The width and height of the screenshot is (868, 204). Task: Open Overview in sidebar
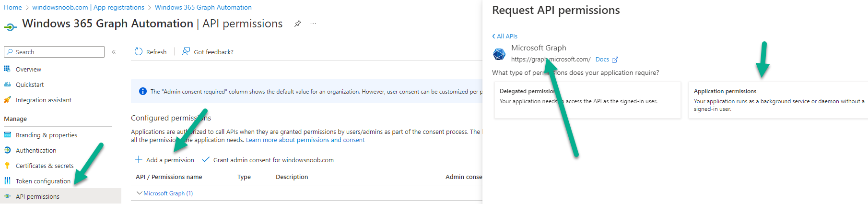(28, 69)
